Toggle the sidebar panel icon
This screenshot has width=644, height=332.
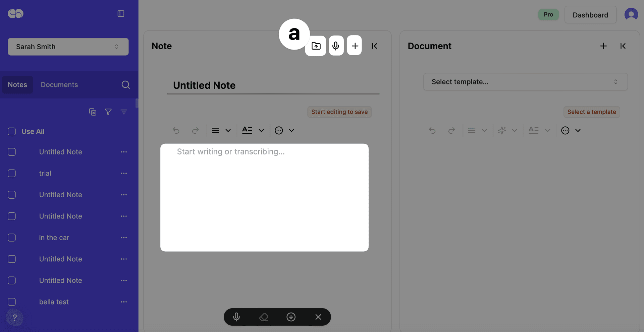(121, 14)
